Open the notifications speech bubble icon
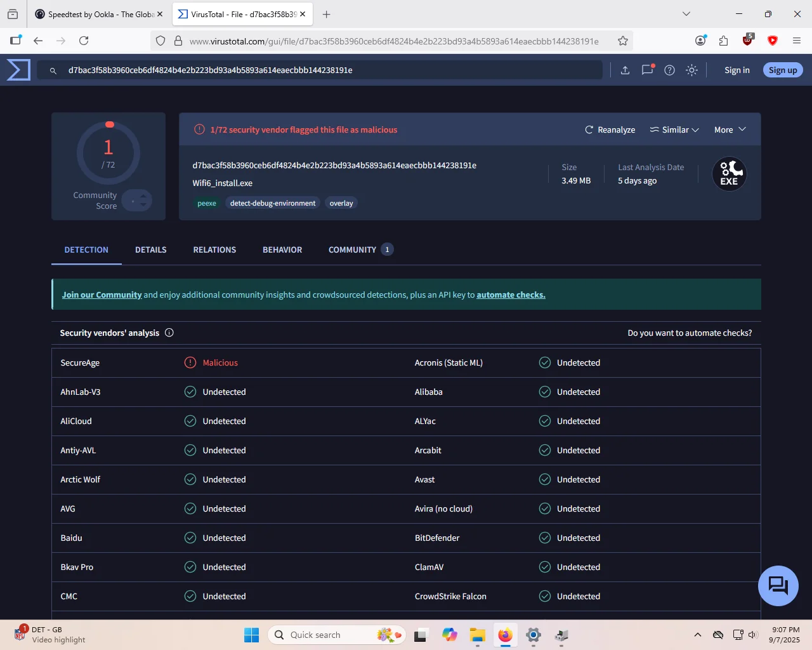This screenshot has height=650, width=812. pyautogui.click(x=647, y=70)
